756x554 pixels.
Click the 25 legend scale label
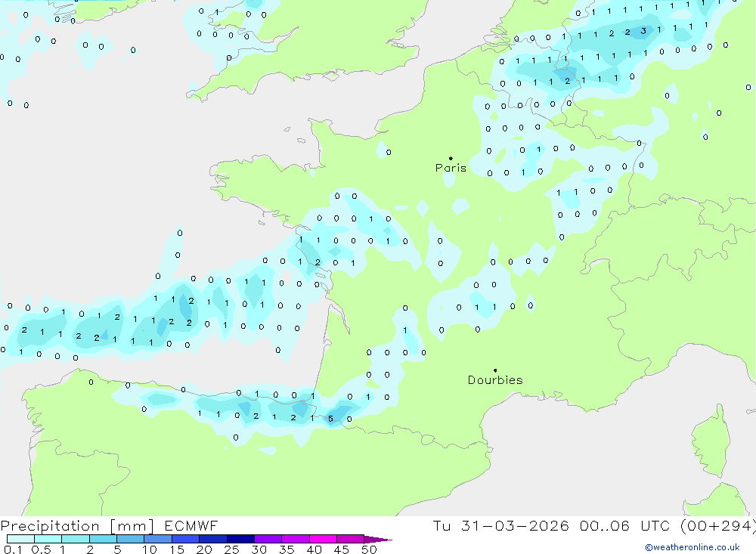coord(231,549)
